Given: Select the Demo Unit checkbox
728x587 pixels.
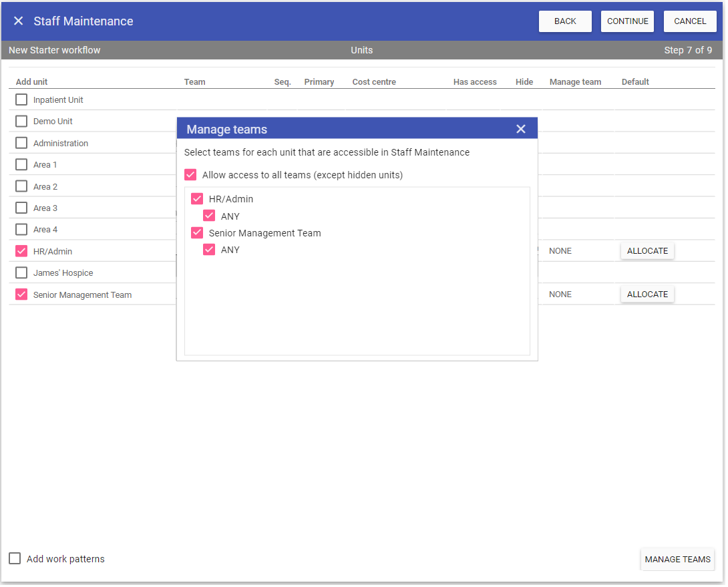Looking at the screenshot, I should 21,122.
